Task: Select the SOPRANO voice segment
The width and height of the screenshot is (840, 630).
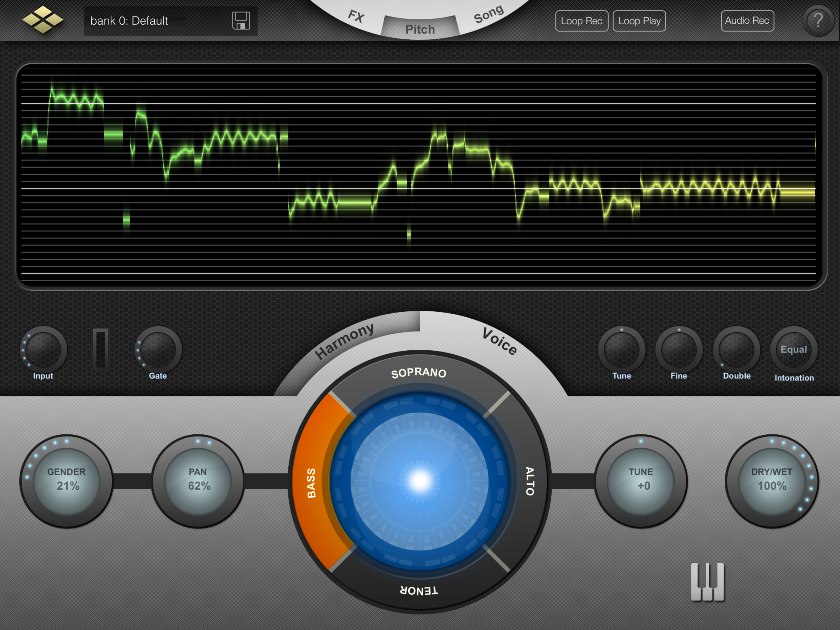Action: coord(419,373)
